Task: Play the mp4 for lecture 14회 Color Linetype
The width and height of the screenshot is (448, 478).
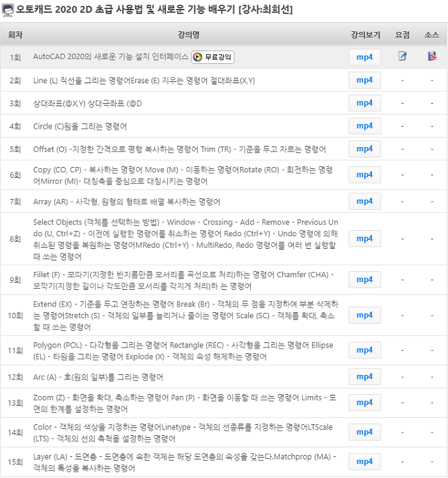Action: point(364,432)
